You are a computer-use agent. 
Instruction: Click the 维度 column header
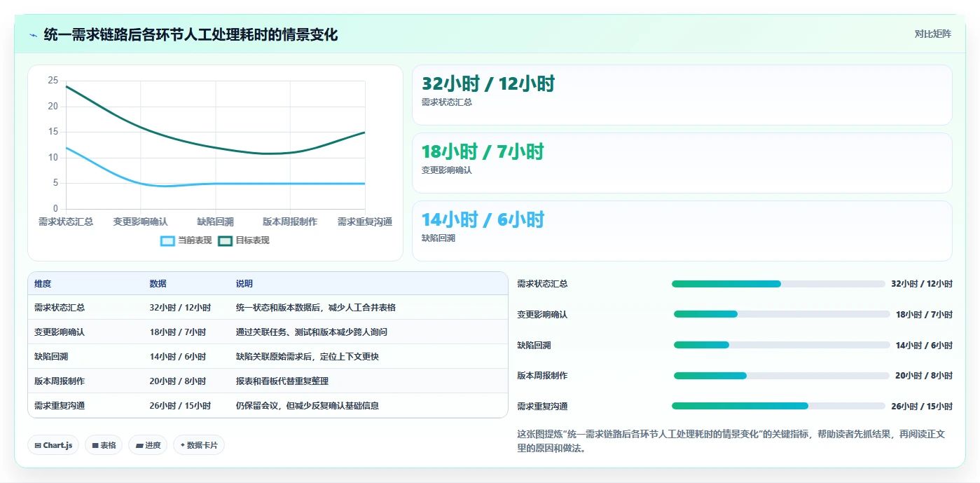pos(43,284)
